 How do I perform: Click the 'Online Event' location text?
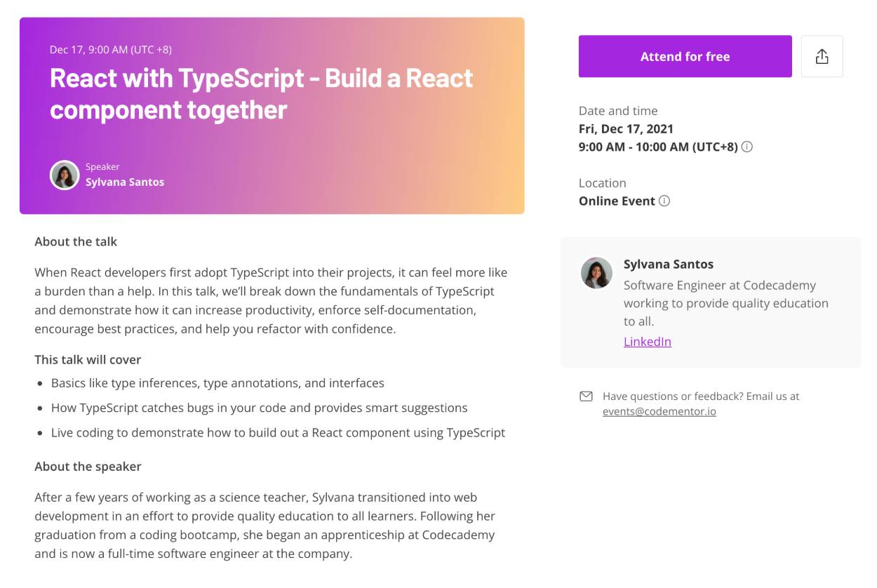coord(617,201)
